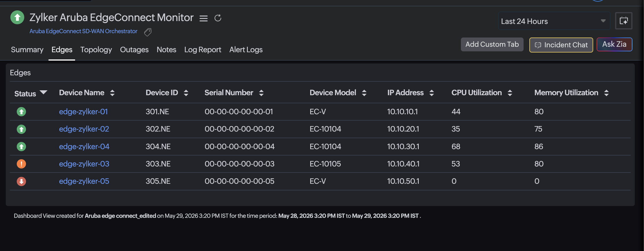The width and height of the screenshot is (644, 251).
Task: Open the edge-zylker-02 device link
Action: point(84,129)
